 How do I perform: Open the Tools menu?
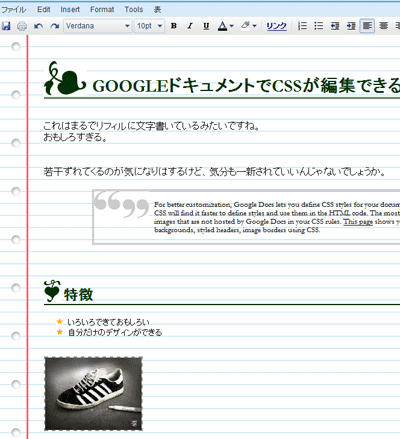coord(134,9)
